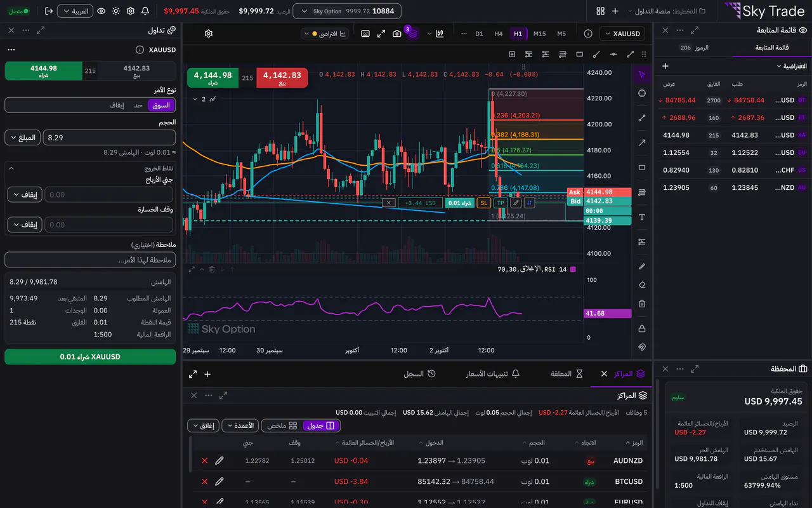Toggle light/dark theme with sun icon
The image size is (812, 508).
pos(115,11)
